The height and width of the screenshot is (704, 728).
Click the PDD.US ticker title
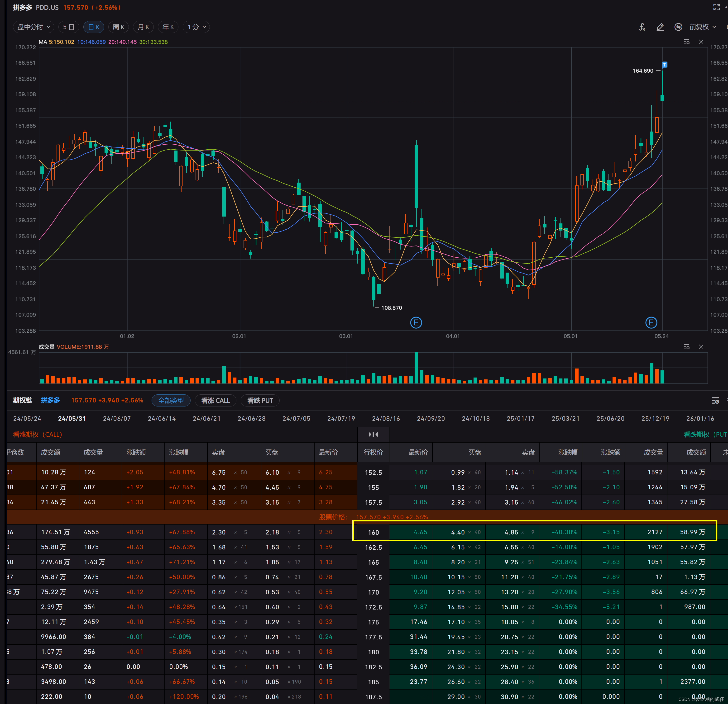tap(47, 7)
